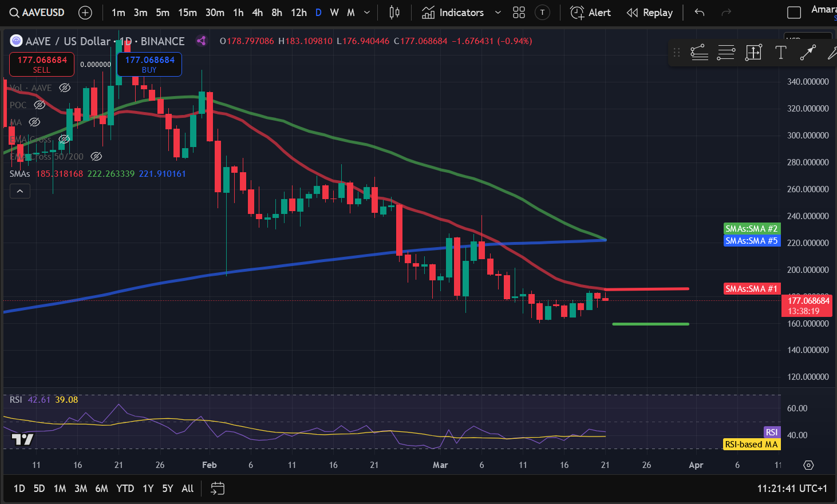
Task: Select the trend line tools icon
Action: tap(699, 53)
